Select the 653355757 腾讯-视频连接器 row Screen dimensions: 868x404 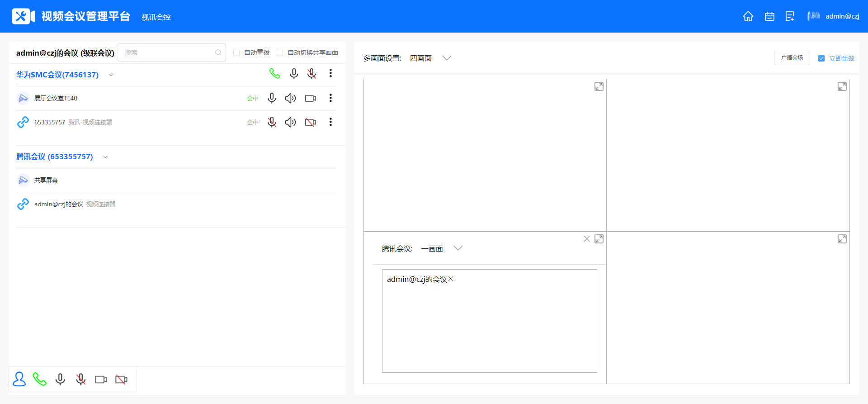(176, 122)
